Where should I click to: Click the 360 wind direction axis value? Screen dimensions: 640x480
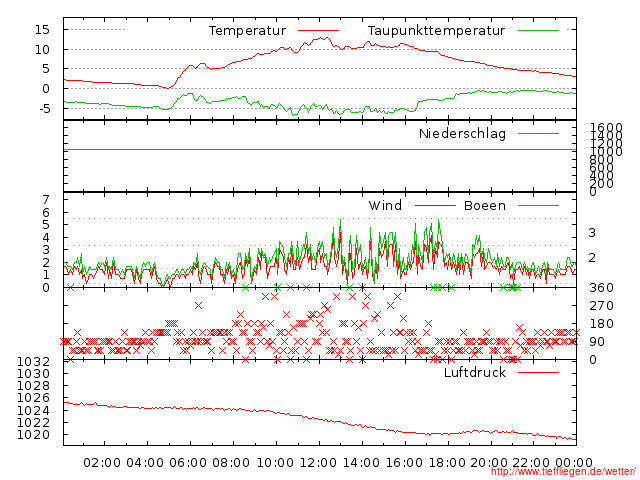coord(600,288)
